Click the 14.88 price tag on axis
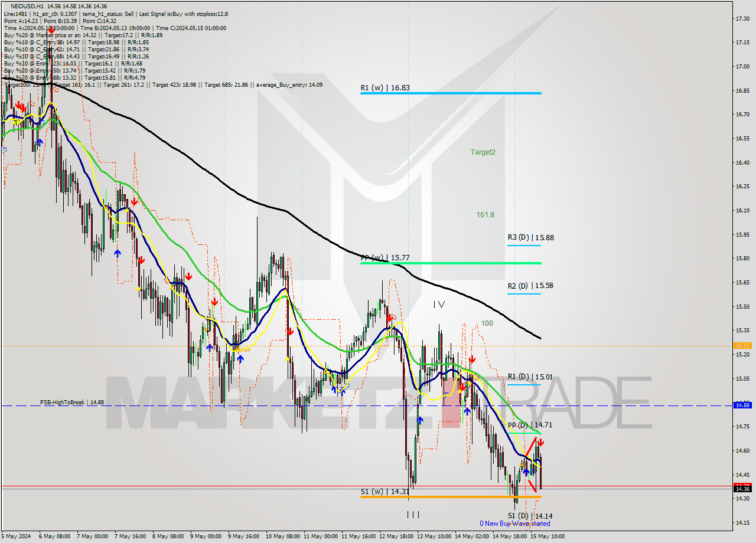The height and width of the screenshot is (543, 756). tap(742, 405)
